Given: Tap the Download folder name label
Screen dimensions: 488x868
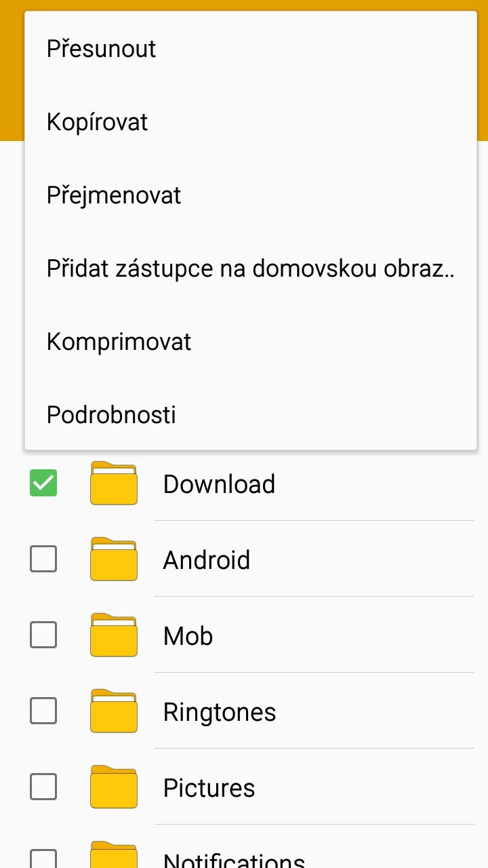Looking at the screenshot, I should click(x=219, y=484).
